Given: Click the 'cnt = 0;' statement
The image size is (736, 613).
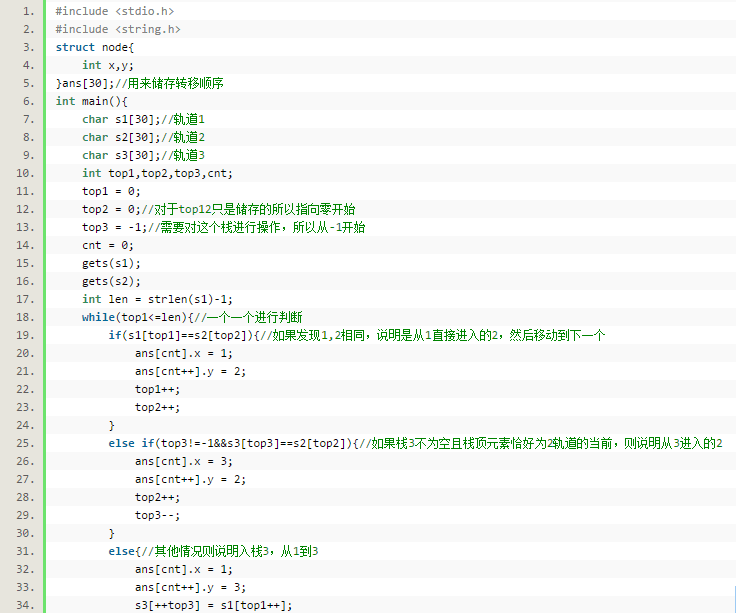Looking at the screenshot, I should pos(108,245).
